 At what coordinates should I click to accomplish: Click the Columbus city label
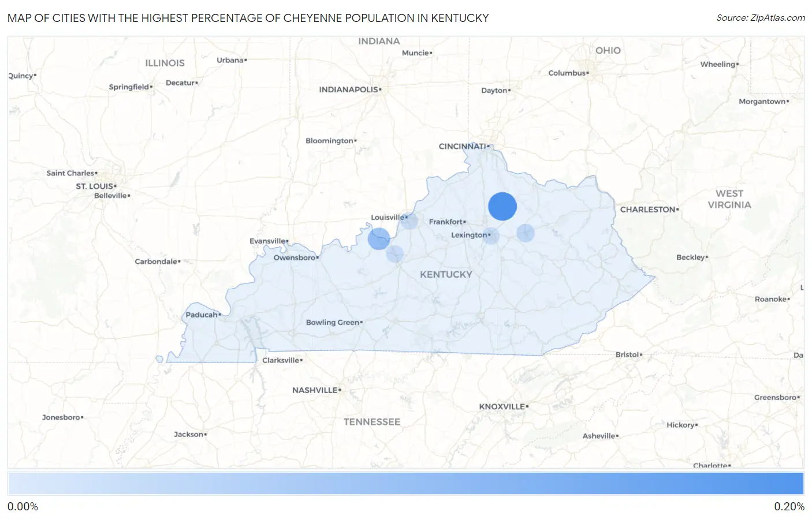pyautogui.click(x=567, y=73)
